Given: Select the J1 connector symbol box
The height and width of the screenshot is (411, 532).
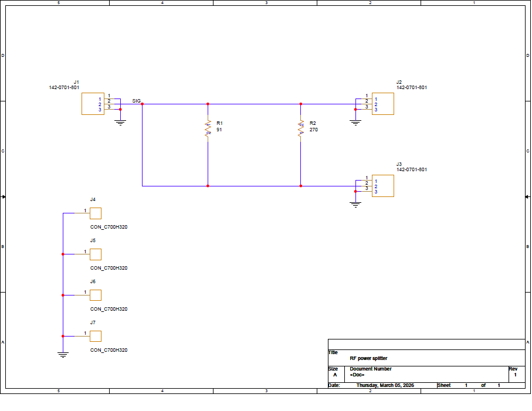Looking at the screenshot, I should tap(93, 104).
